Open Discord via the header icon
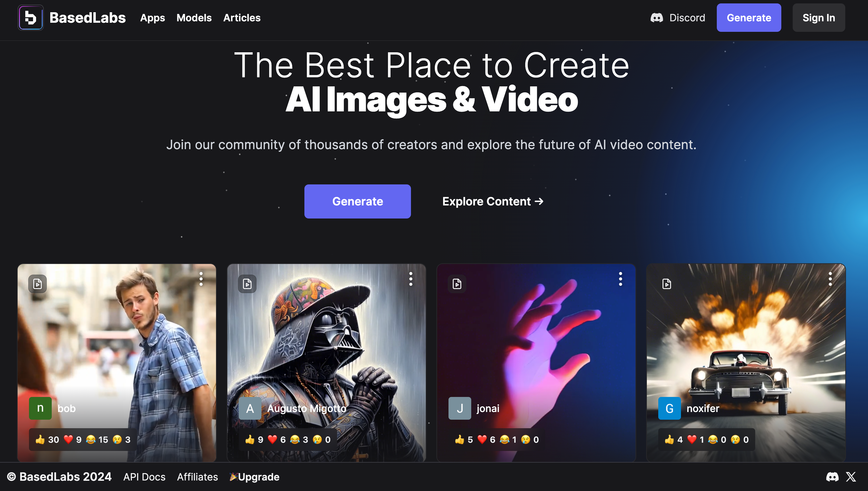The image size is (868, 491). [657, 18]
